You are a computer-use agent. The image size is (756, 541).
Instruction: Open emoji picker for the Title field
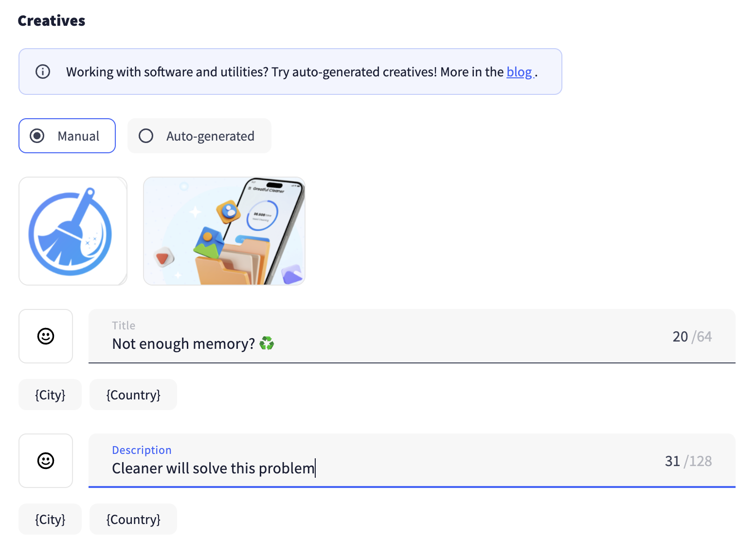tap(46, 336)
